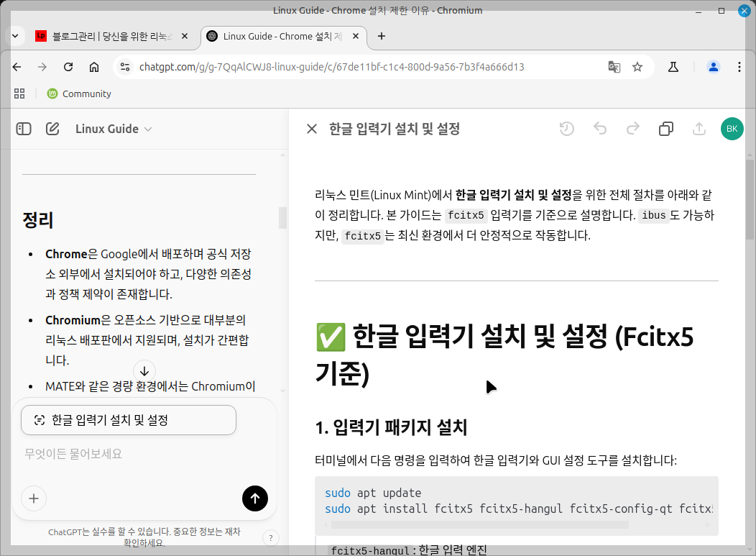This screenshot has width=756, height=556.
Task: Click the fcitx5-hangul : 한글 입력 엔진 line
Action: pos(408,550)
